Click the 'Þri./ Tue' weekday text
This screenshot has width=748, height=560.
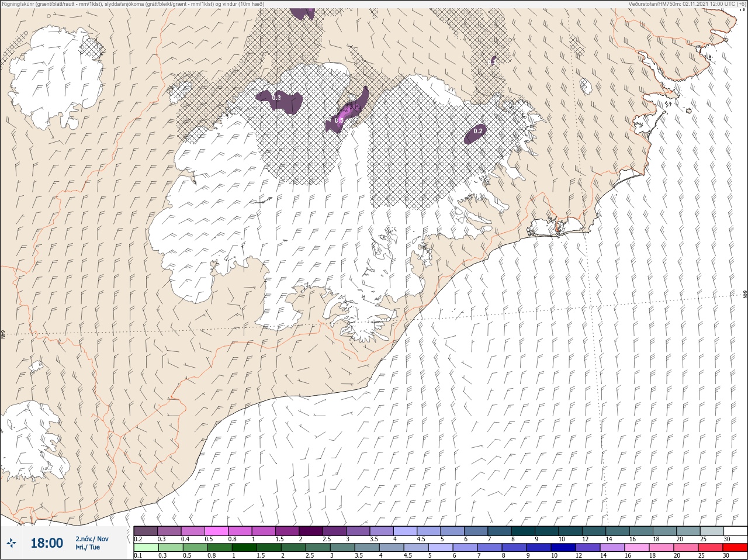pyautogui.click(x=88, y=548)
